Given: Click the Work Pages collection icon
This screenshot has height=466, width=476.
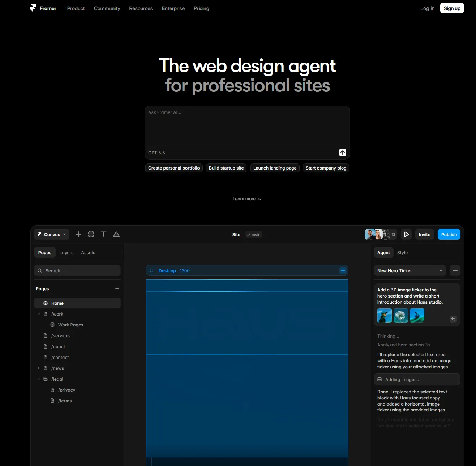Looking at the screenshot, I should coord(52,325).
